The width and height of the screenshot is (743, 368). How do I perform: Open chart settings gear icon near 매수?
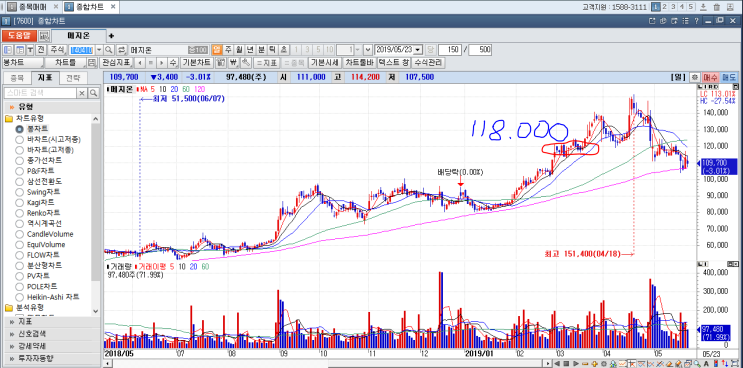[695, 77]
